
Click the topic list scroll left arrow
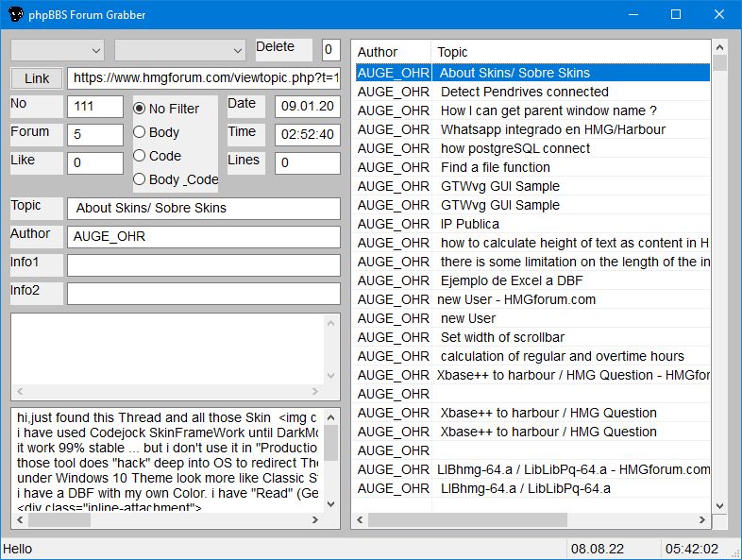click(x=360, y=519)
